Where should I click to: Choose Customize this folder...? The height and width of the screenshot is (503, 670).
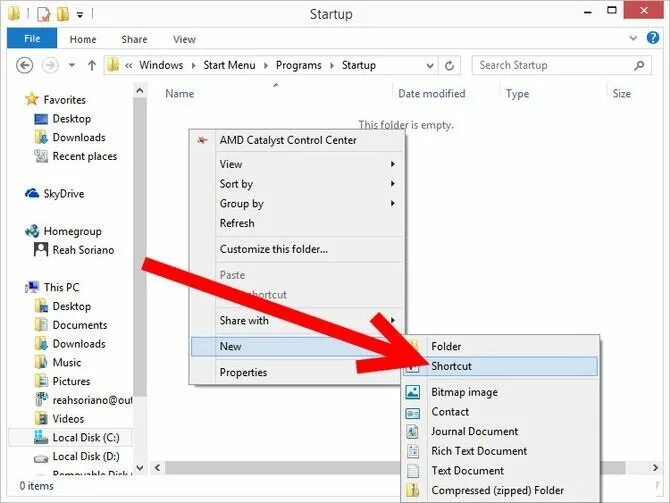pos(297,249)
